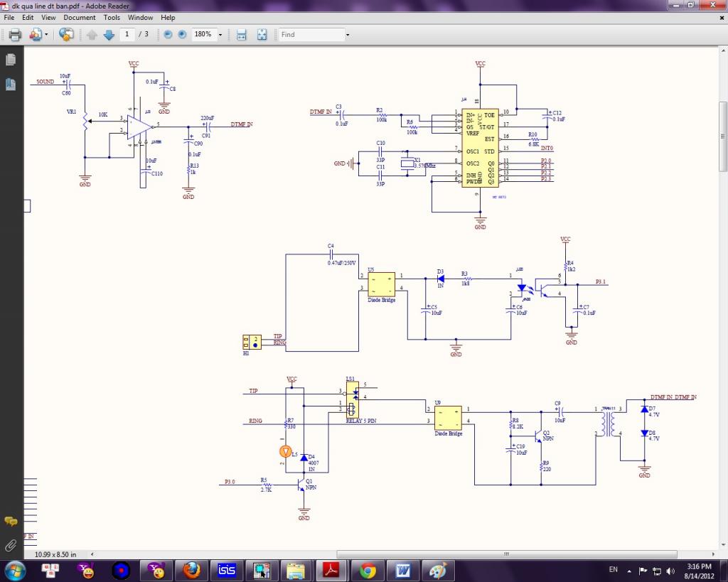Open the Page Thumbnails panel
The width and height of the screenshot is (728, 582).
(11, 60)
